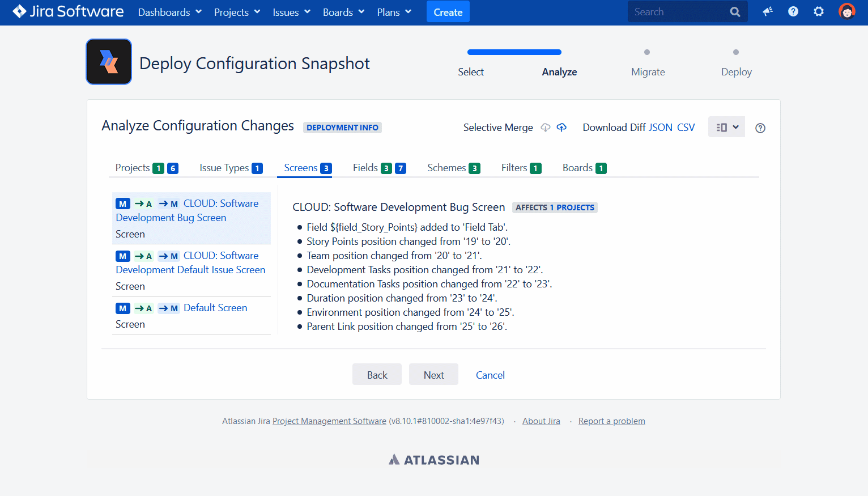Click the Deploy Configuration Snapshot app logo

(109, 62)
